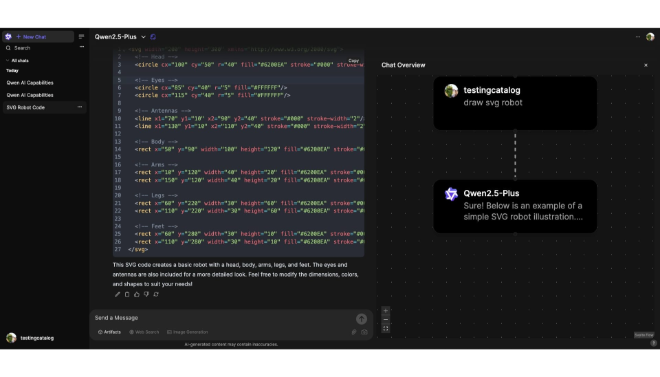
Task: Click the closing </svg> code line
Action: [138, 250]
